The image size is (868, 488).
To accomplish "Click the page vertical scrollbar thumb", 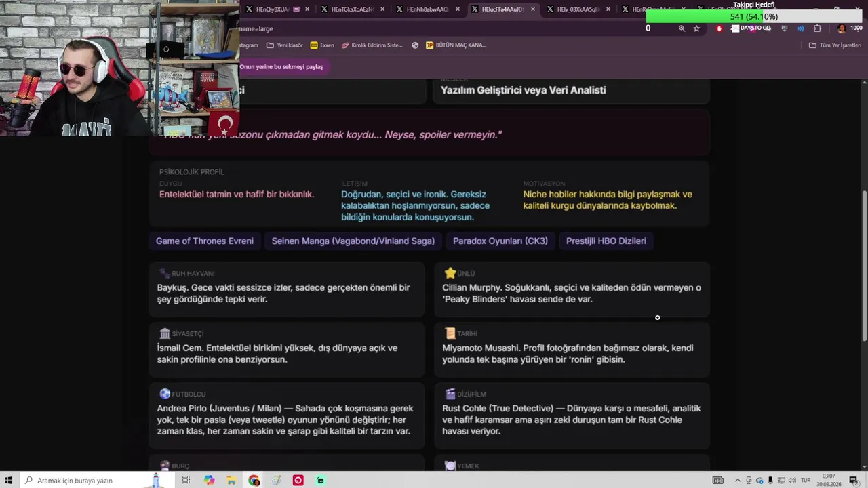I will point(864,266).
